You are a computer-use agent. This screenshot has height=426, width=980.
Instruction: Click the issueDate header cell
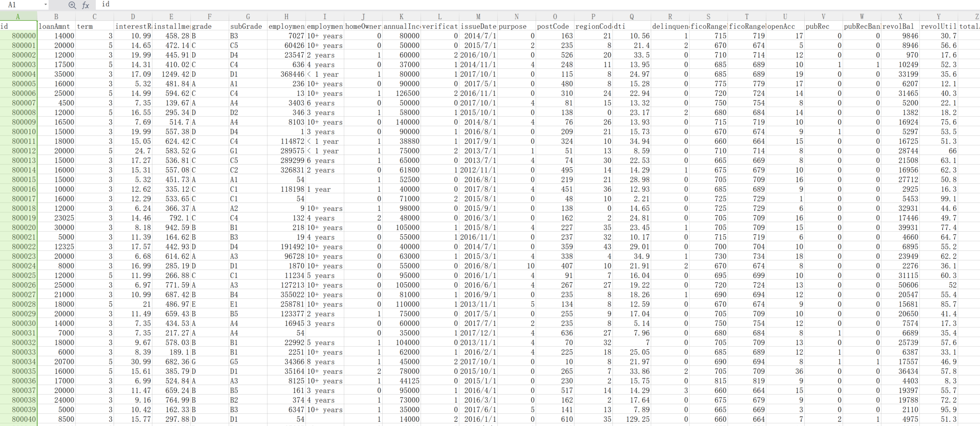pos(478,26)
